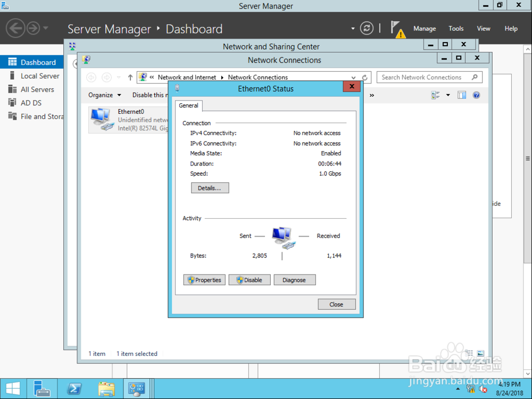Show hidden tray icons arrow
The image size is (532, 399).
coord(458,389)
